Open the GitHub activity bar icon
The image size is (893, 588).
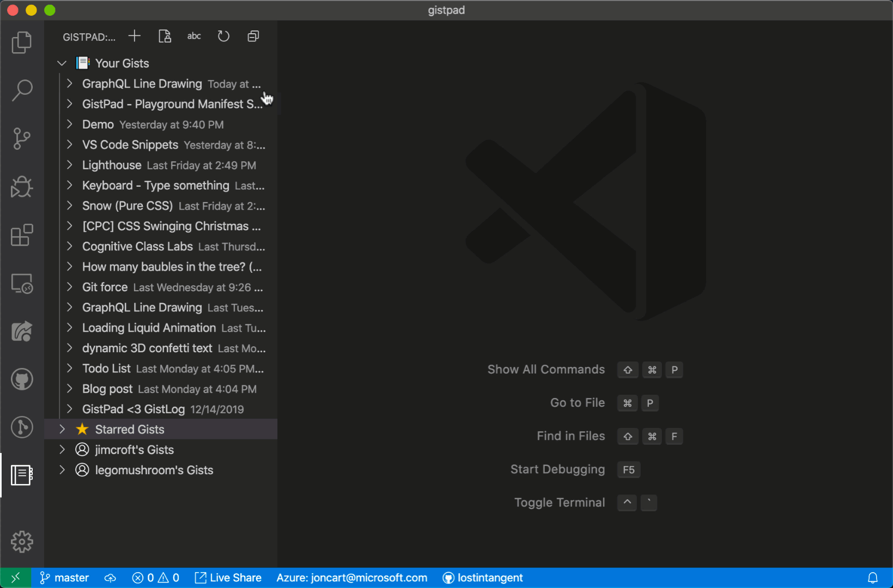[x=22, y=379]
